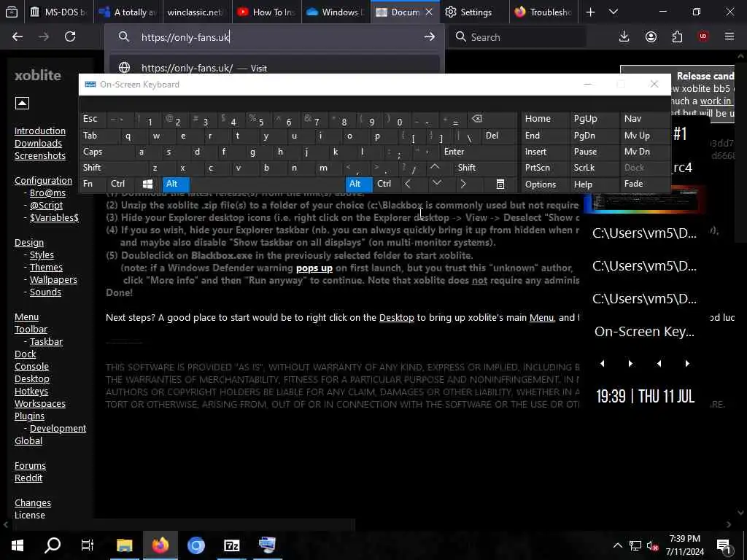
Task: Open the Introduction sidebar link
Action: 40,131
